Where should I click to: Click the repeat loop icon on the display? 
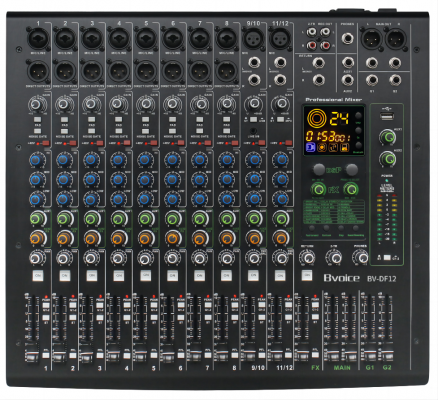click(x=333, y=147)
